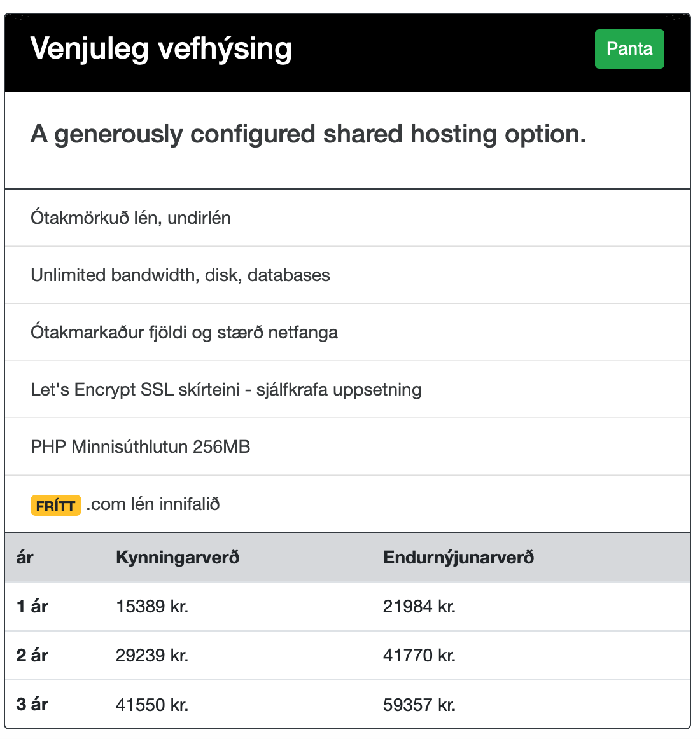
Task: Click the green Panta button
Action: click(x=629, y=48)
